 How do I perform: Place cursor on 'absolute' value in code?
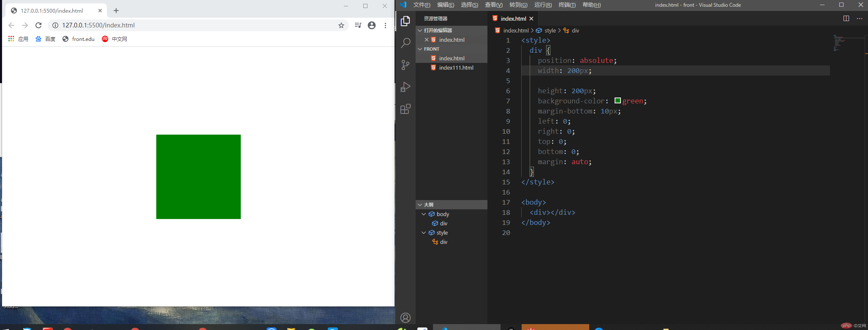(596, 60)
